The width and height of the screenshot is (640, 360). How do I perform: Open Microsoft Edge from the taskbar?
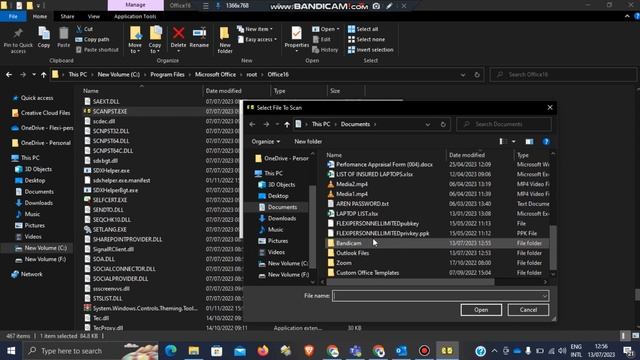(171, 351)
